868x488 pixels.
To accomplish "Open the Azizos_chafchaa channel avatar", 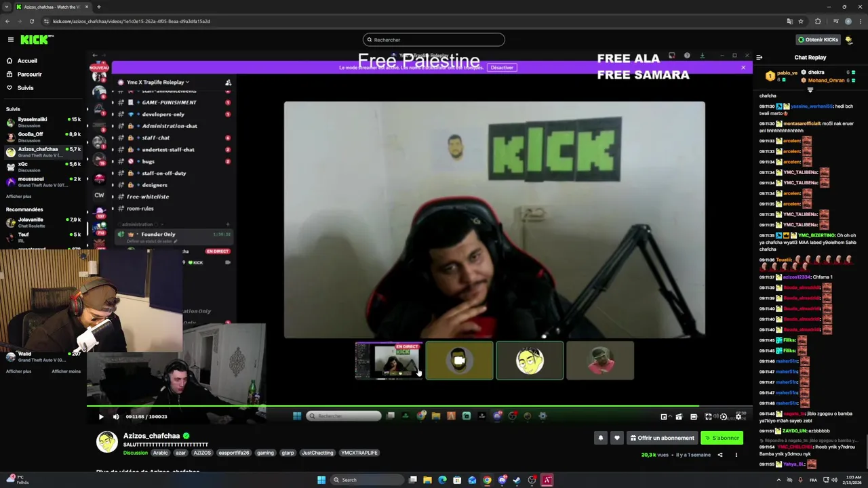I will click(106, 442).
